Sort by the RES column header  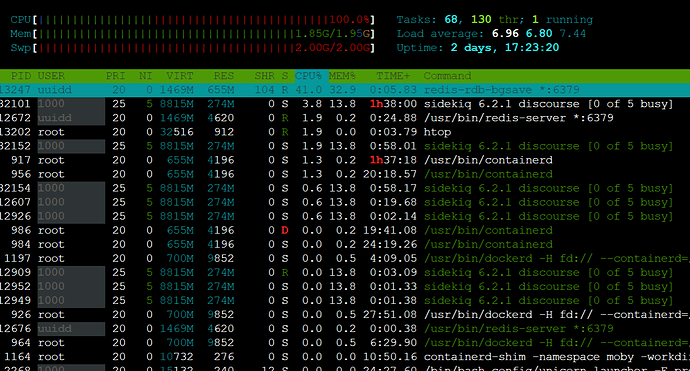click(x=224, y=76)
